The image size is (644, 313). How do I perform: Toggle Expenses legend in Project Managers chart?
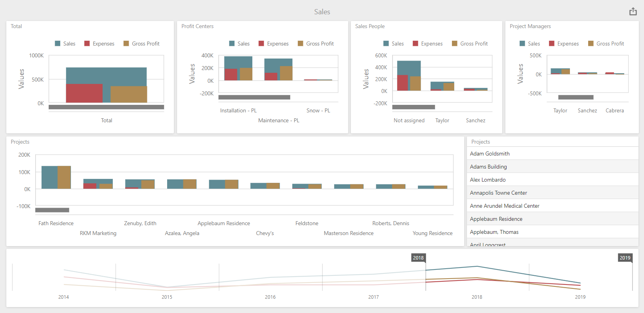click(x=564, y=44)
